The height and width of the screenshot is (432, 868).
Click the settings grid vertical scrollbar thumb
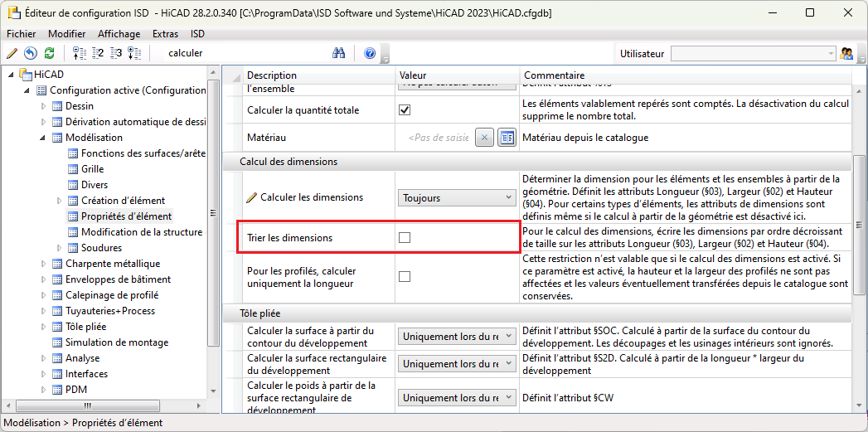[x=859, y=224]
